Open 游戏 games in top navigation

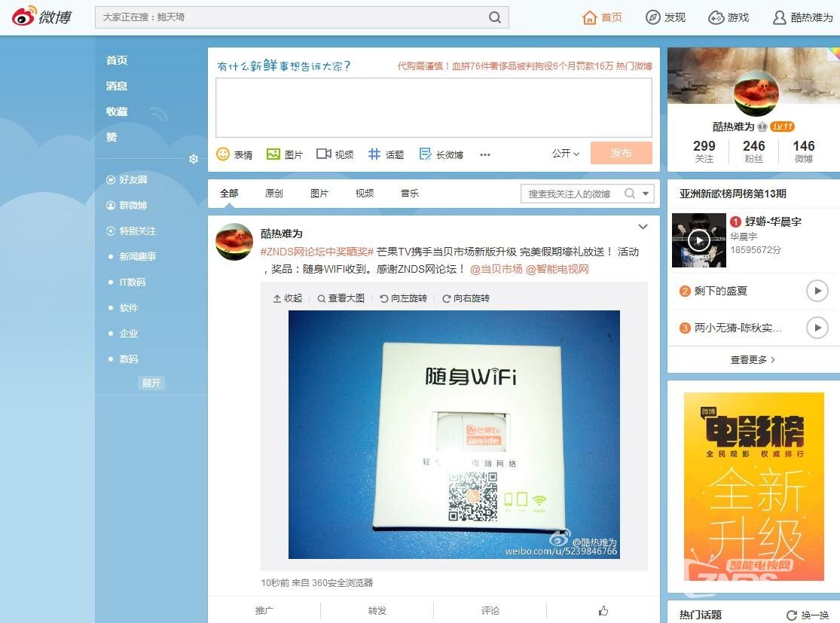point(729,17)
